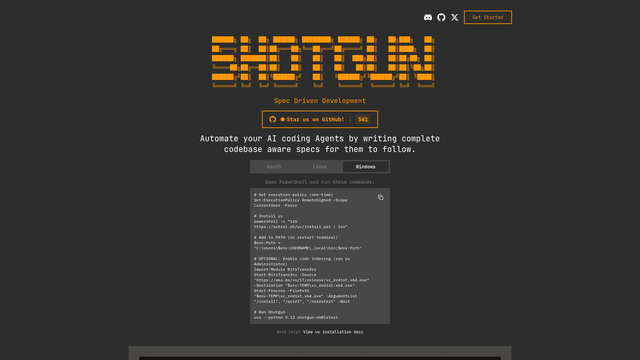This screenshot has height=360, width=640.
Task: Click the Get Started button
Action: coord(488,17)
